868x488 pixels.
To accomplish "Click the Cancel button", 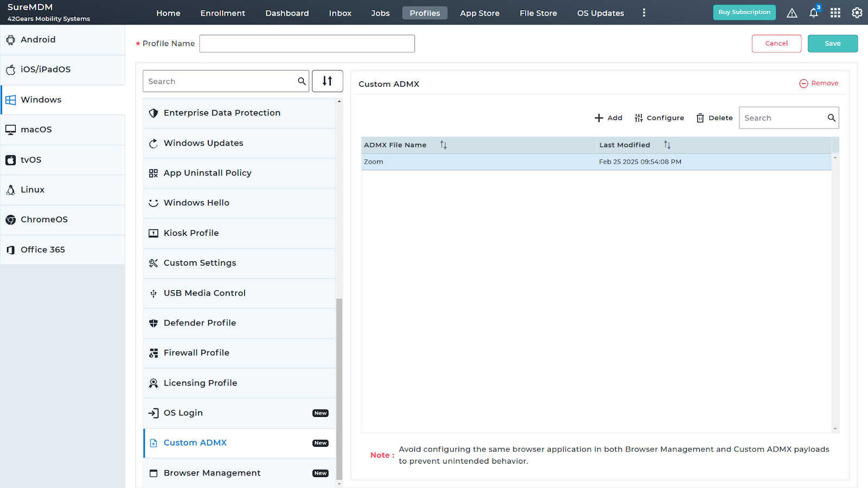I will pos(776,43).
